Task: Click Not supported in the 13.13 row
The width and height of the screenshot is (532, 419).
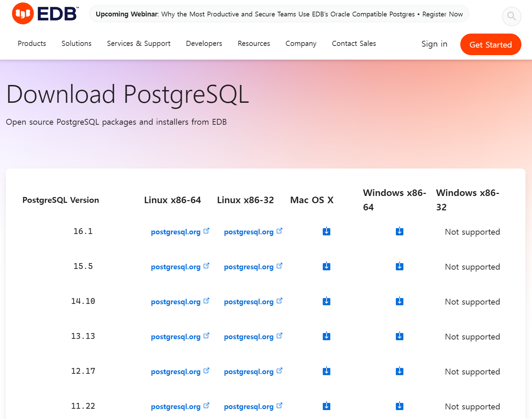Action: pos(472,337)
